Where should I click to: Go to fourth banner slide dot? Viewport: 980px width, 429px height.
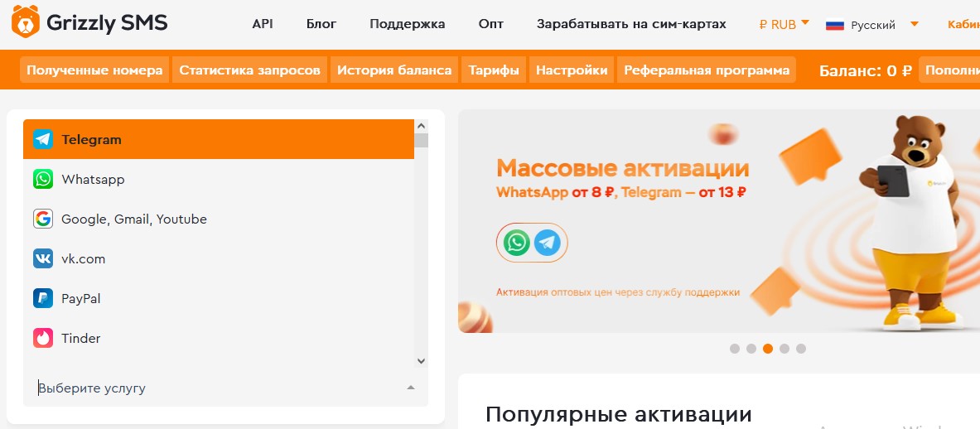[784, 349]
